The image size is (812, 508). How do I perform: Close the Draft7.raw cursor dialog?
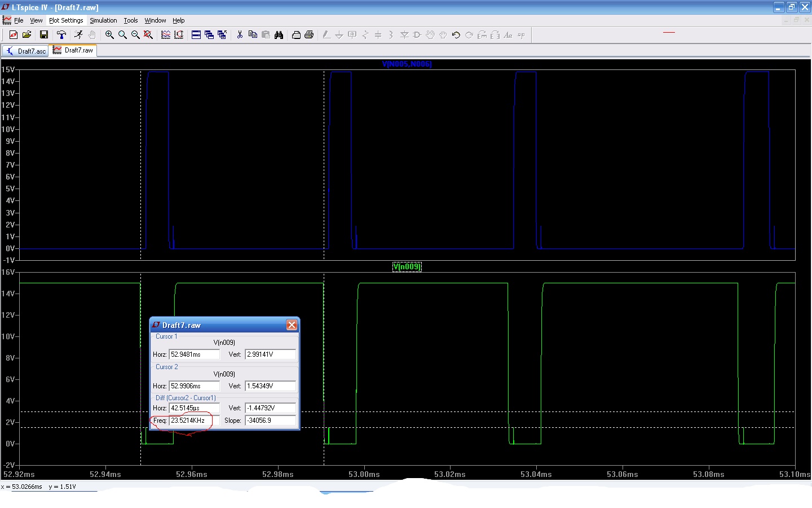[292, 325]
